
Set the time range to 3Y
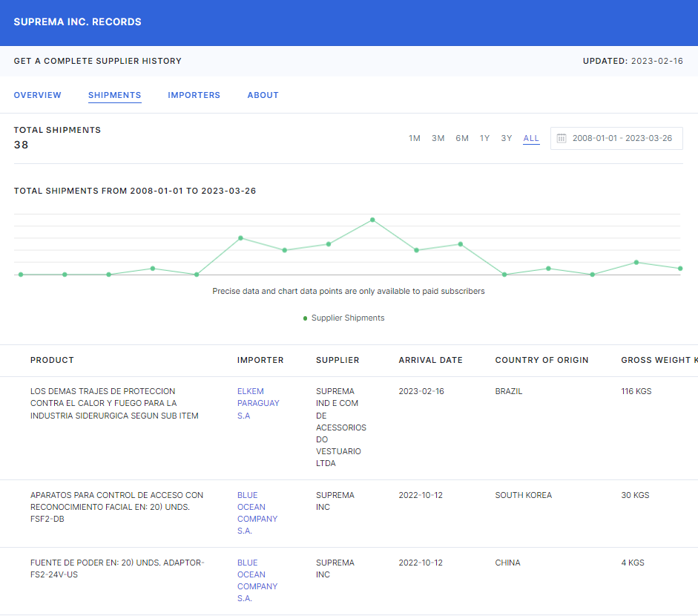pyautogui.click(x=507, y=138)
